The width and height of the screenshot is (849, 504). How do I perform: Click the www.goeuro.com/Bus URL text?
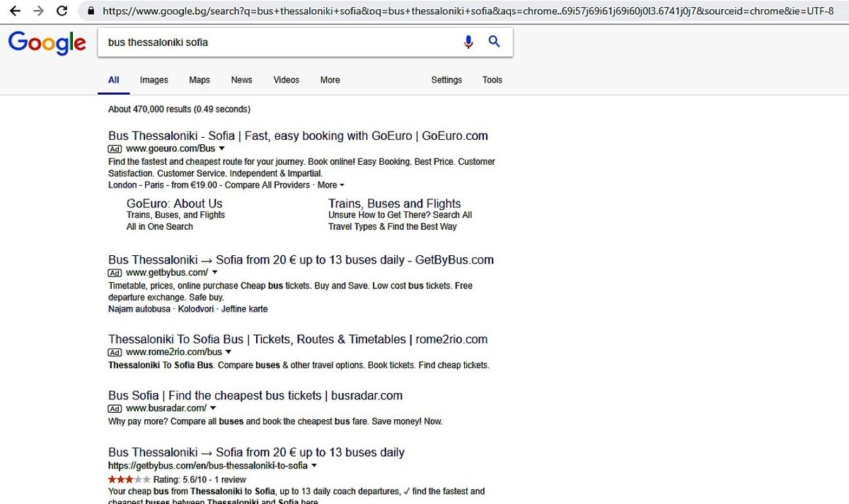point(171,149)
